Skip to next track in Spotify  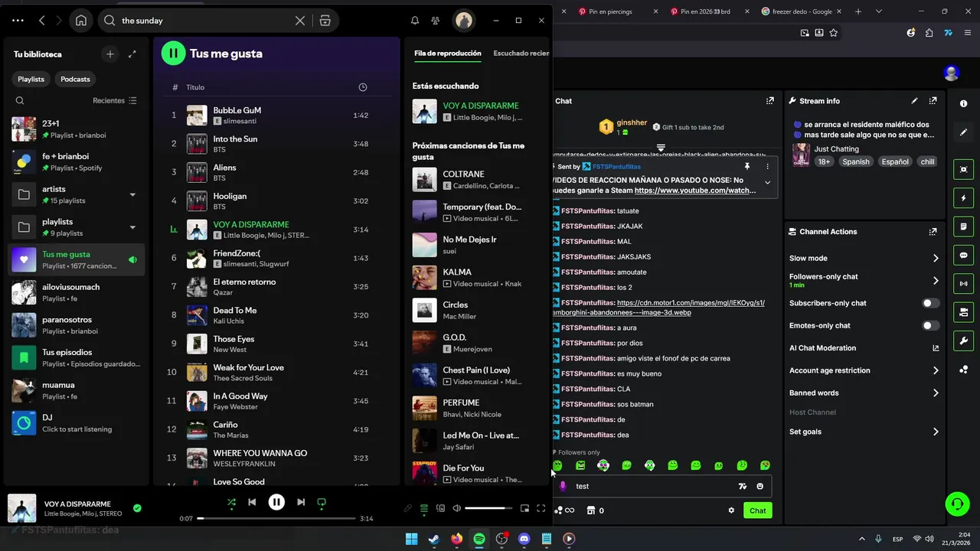tap(301, 502)
